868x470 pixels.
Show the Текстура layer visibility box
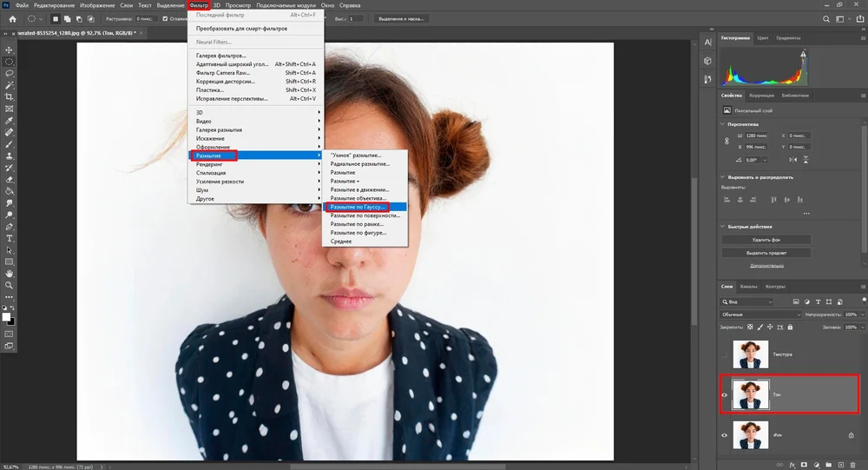click(x=724, y=354)
